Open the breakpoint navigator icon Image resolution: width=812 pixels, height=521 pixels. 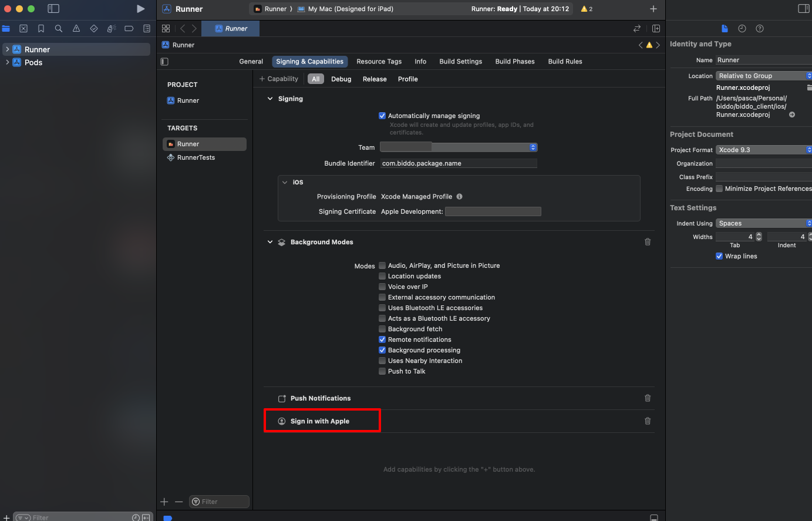[129, 29]
